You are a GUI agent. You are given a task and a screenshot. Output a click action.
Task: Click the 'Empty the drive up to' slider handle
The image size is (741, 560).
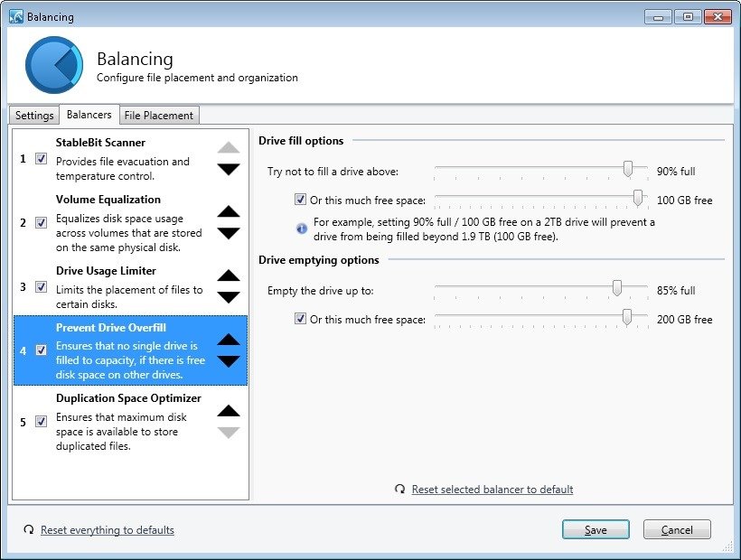pyautogui.click(x=616, y=287)
